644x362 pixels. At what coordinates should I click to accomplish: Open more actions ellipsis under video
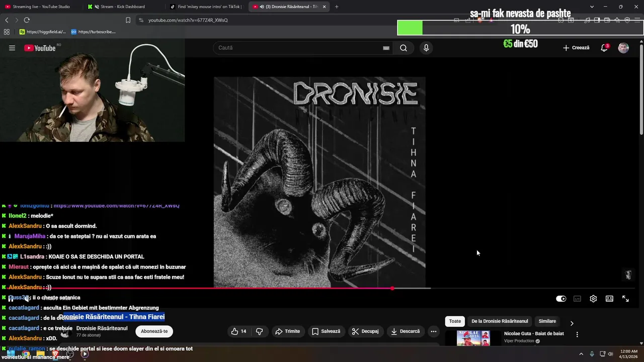[x=434, y=331]
